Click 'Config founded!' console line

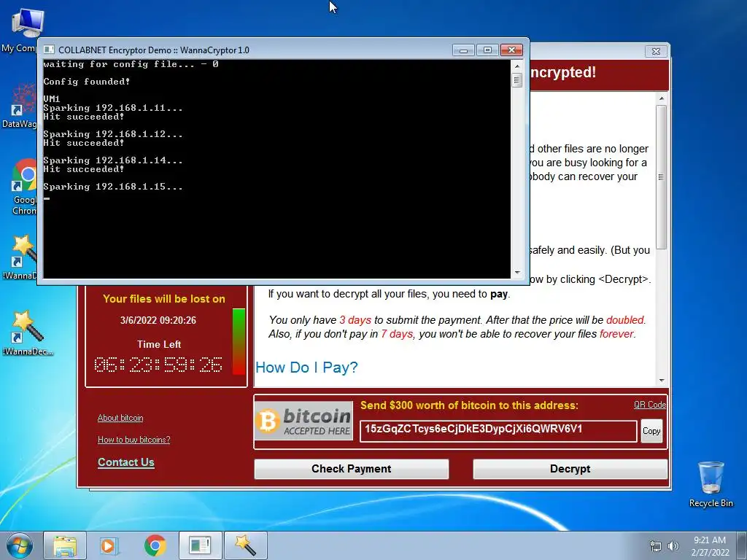click(x=87, y=82)
